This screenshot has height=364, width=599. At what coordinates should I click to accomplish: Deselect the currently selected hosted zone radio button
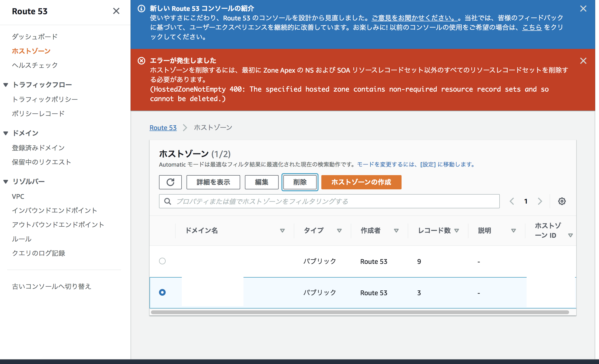coord(162,292)
